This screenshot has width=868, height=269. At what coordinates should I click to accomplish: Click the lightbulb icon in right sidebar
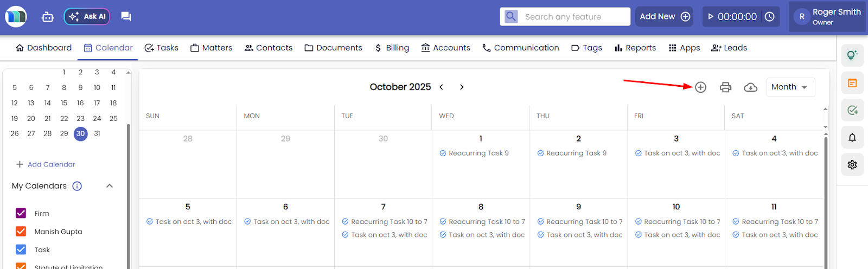click(x=852, y=55)
